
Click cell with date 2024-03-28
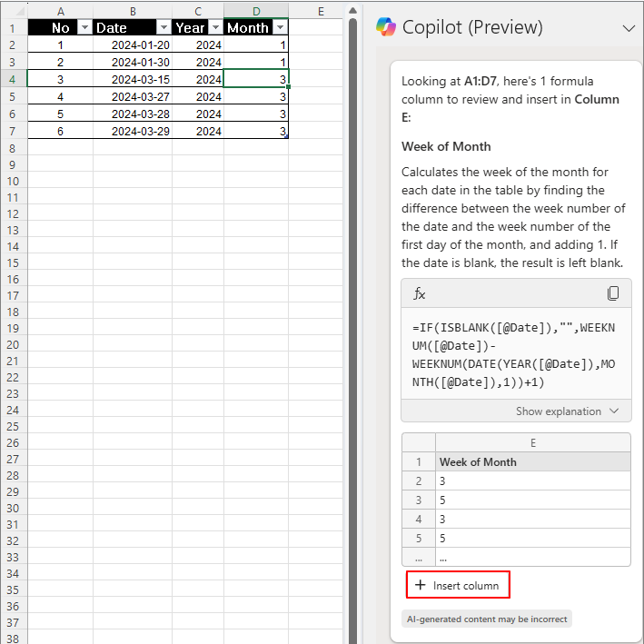click(133, 114)
